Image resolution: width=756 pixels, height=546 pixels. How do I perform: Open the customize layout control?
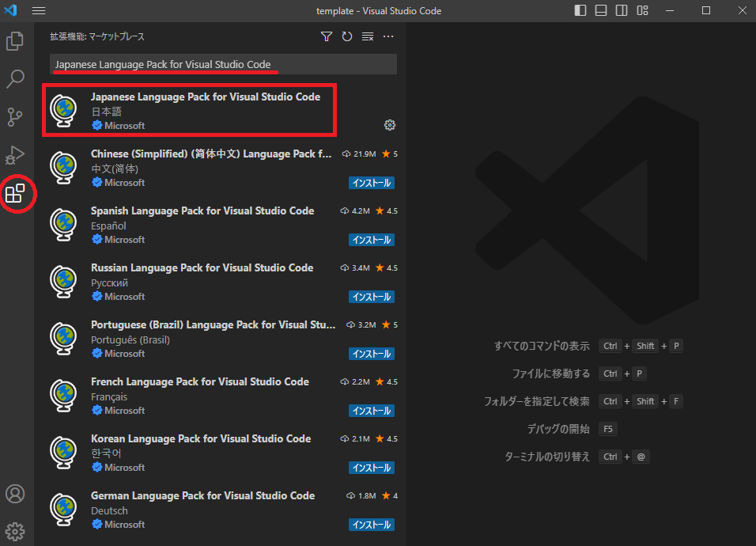pos(642,10)
